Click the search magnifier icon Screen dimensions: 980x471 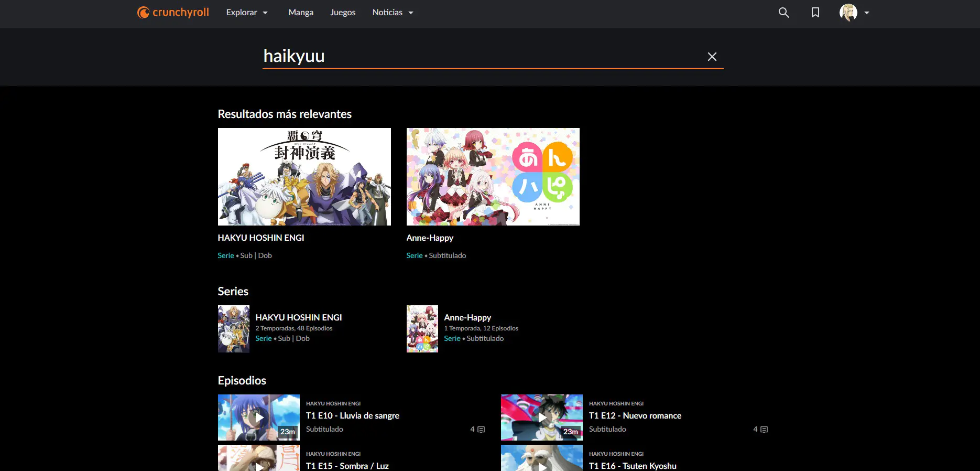pyautogui.click(x=783, y=12)
